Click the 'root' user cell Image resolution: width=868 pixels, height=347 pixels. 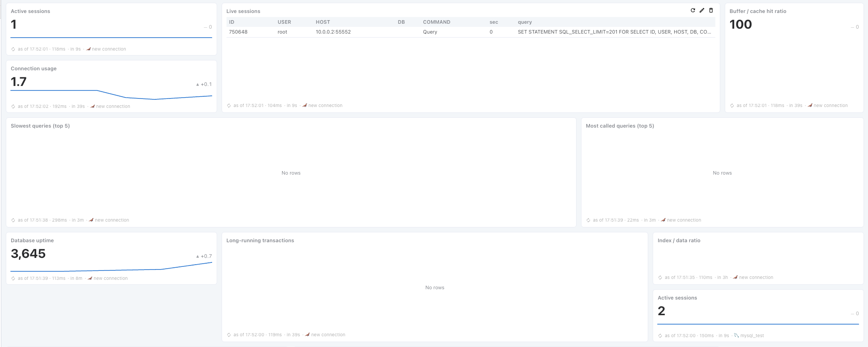click(282, 32)
